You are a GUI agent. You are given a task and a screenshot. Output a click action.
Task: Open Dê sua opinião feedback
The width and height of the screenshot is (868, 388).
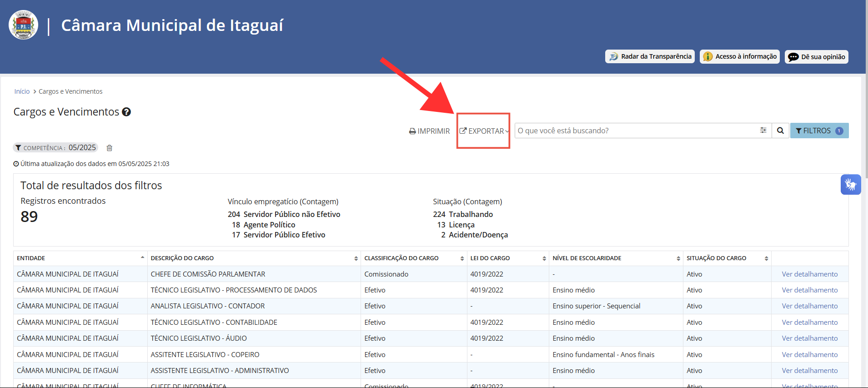point(817,57)
